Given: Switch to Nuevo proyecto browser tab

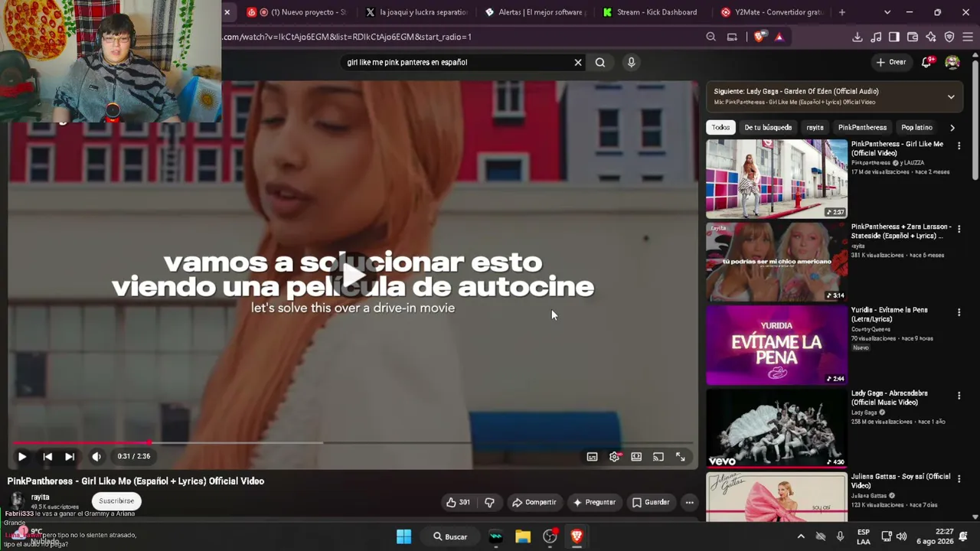Looking at the screenshot, I should click(297, 12).
